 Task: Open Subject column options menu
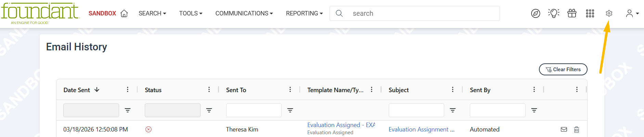[453, 89]
